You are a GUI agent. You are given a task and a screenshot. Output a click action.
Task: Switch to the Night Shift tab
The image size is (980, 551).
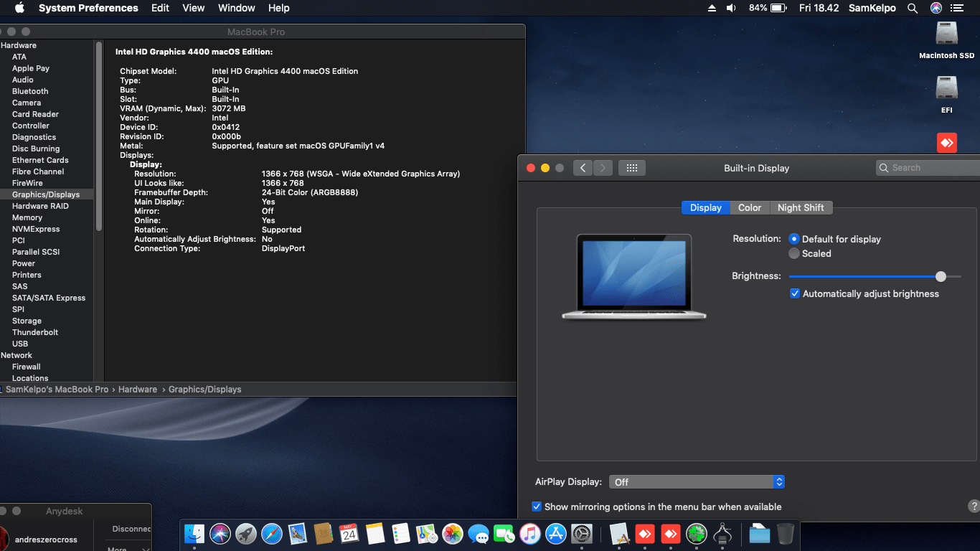(x=801, y=207)
